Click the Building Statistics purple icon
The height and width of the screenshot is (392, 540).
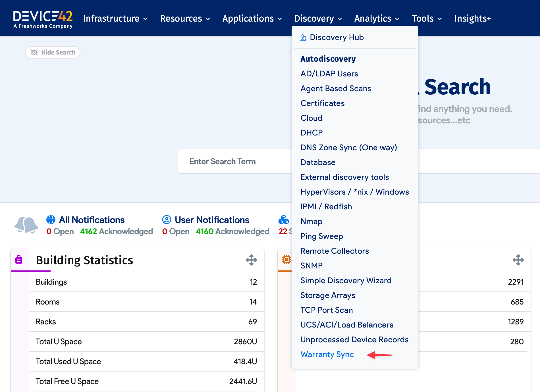pyautogui.click(x=19, y=260)
